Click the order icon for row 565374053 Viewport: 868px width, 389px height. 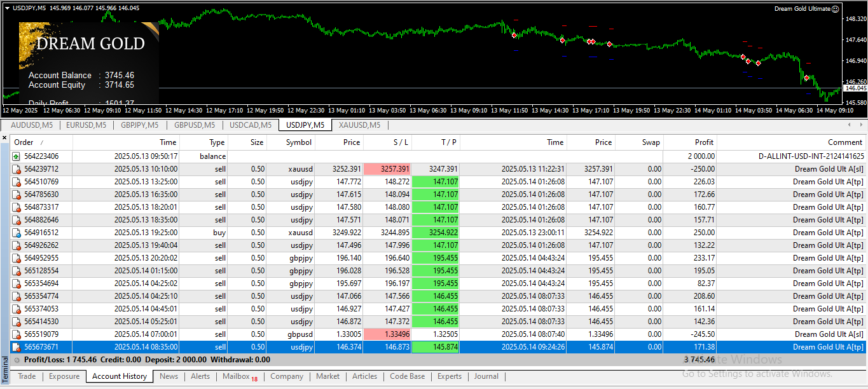(17, 309)
